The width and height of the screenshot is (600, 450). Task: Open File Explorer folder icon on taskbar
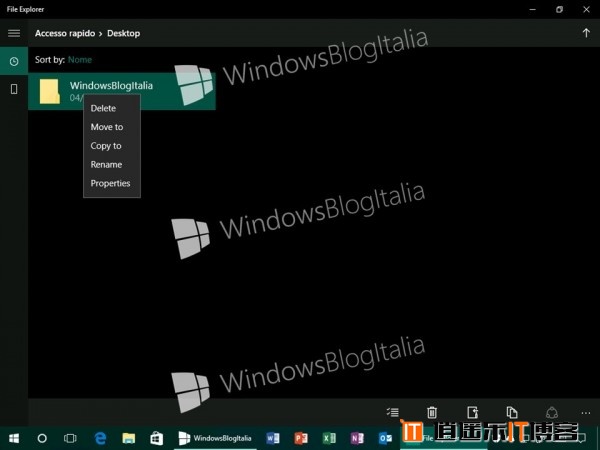click(x=129, y=438)
